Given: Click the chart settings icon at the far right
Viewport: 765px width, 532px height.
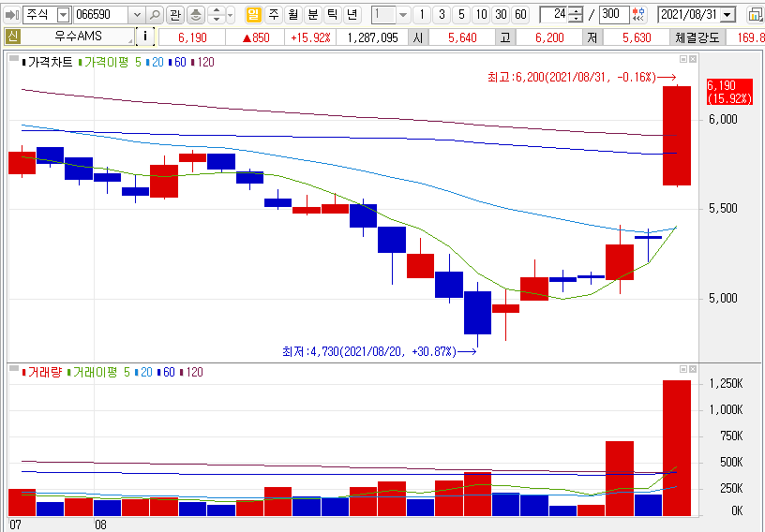Looking at the screenshot, I should (x=756, y=15).
